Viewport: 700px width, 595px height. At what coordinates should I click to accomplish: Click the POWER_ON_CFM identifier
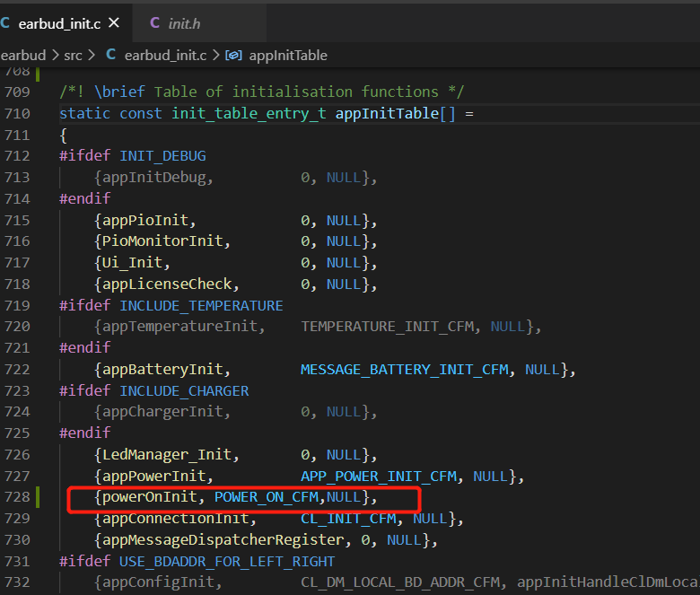tap(267, 497)
